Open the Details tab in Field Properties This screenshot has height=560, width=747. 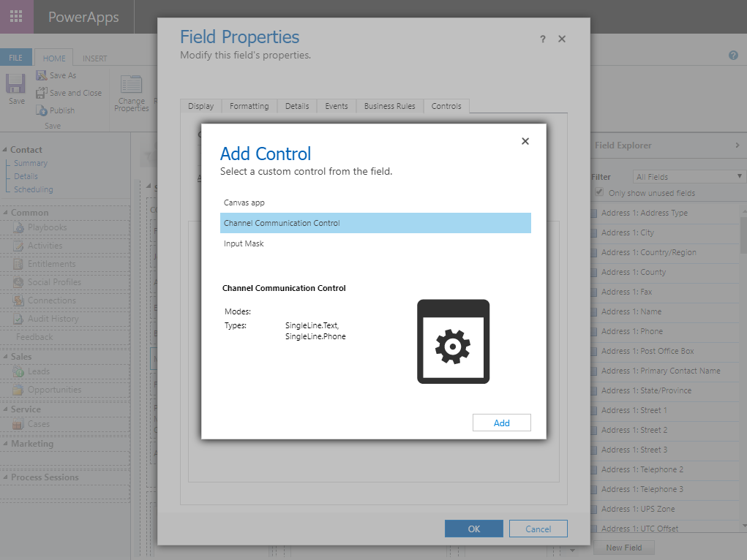(x=297, y=106)
